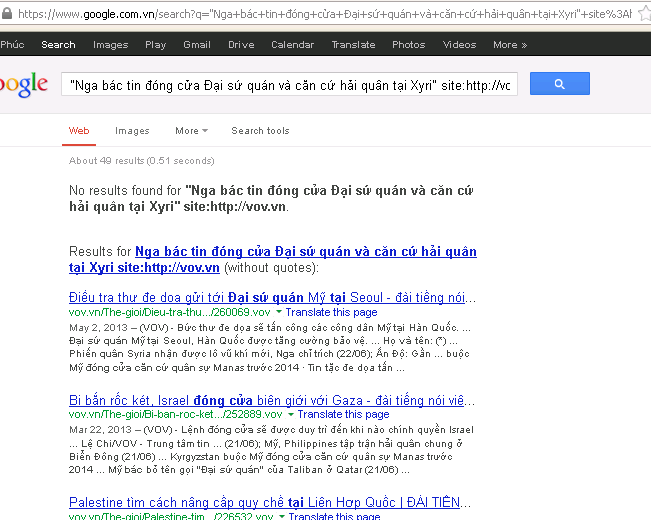Image resolution: width=651 pixels, height=520 pixels.
Task: Click the Phúc profile link in black bar
Action: point(12,44)
